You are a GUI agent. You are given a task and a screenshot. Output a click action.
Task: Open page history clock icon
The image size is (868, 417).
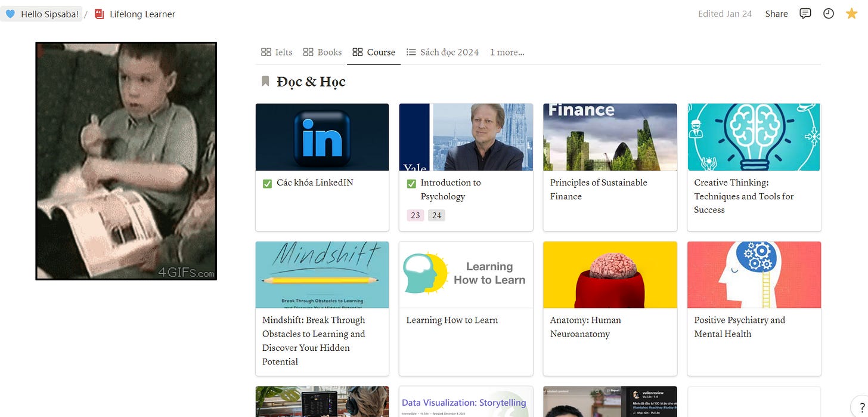coord(828,14)
